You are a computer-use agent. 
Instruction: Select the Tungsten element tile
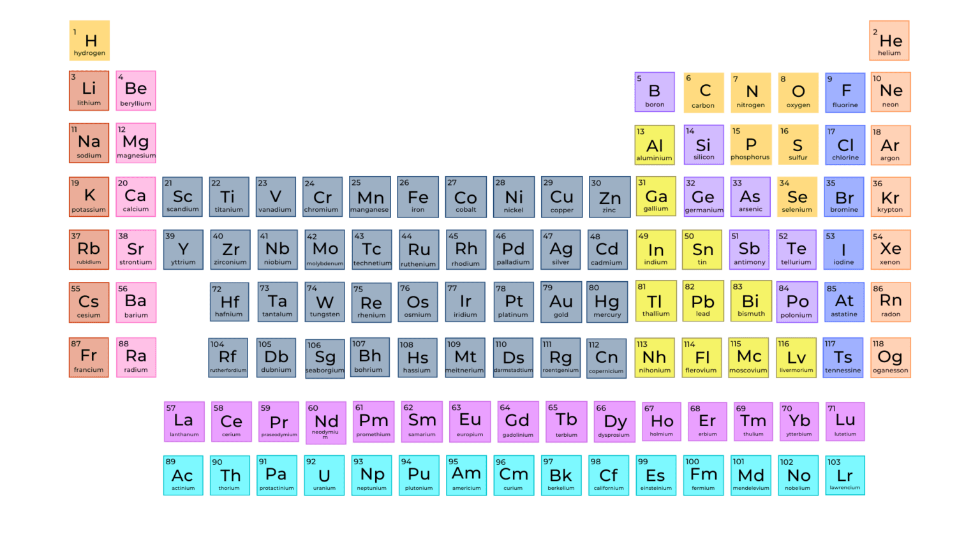pos(325,302)
